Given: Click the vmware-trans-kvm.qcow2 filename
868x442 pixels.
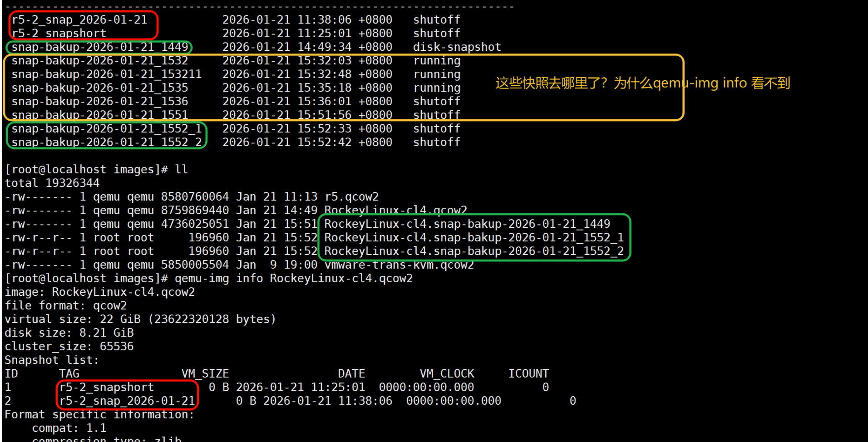Looking at the screenshot, I should click(x=399, y=265).
